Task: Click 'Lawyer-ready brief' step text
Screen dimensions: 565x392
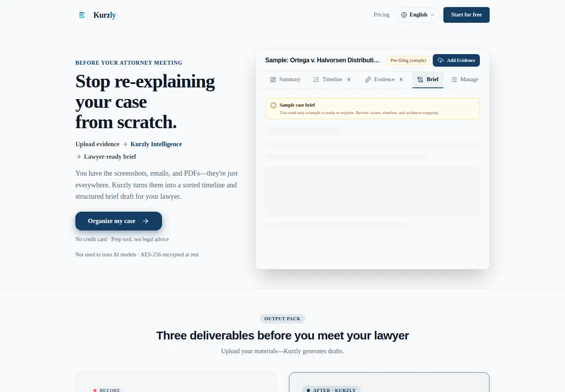Action: (x=110, y=157)
